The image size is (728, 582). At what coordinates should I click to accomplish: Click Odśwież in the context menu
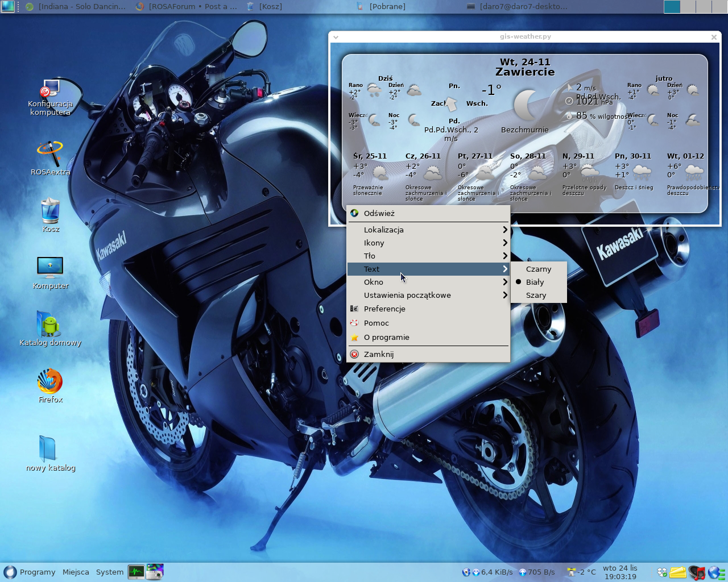coord(379,213)
